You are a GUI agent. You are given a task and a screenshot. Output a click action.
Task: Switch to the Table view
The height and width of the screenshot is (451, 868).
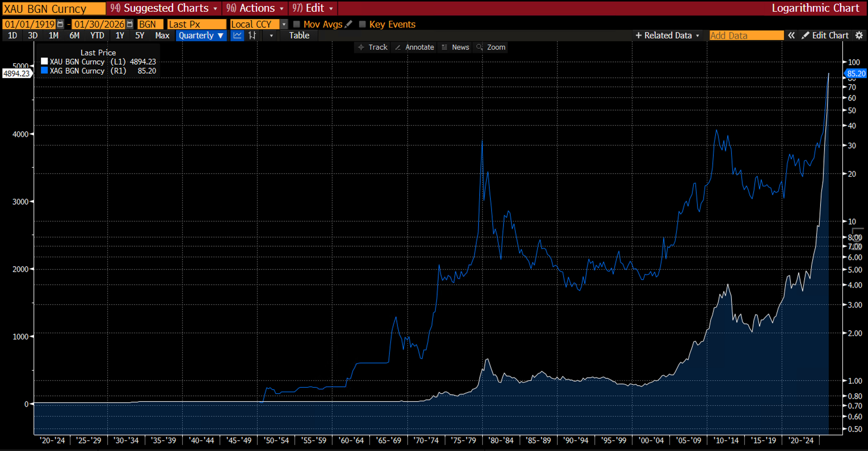click(x=299, y=35)
